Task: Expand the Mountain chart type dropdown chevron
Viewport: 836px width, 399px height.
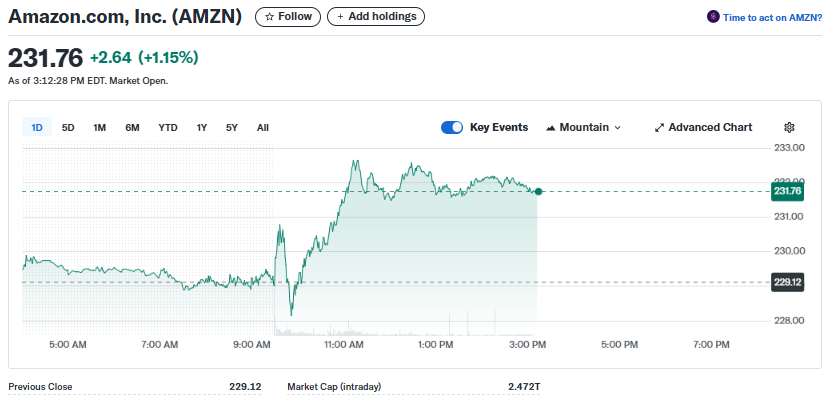Action: [617, 128]
